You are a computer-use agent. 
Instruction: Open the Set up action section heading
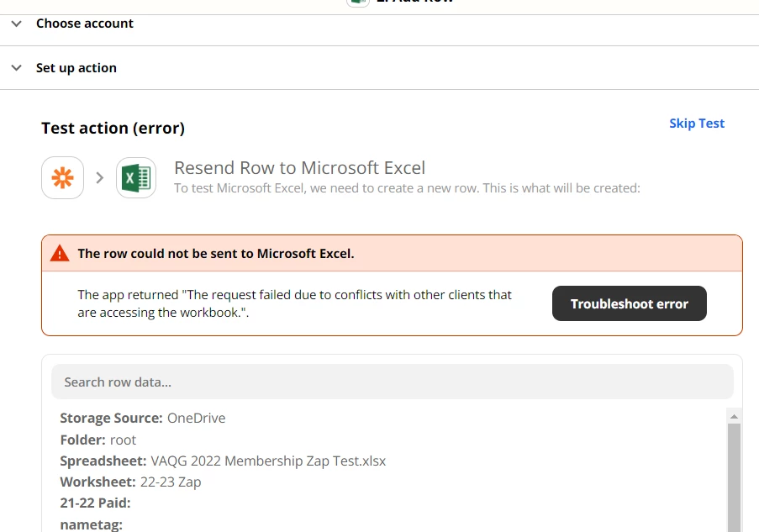76,68
